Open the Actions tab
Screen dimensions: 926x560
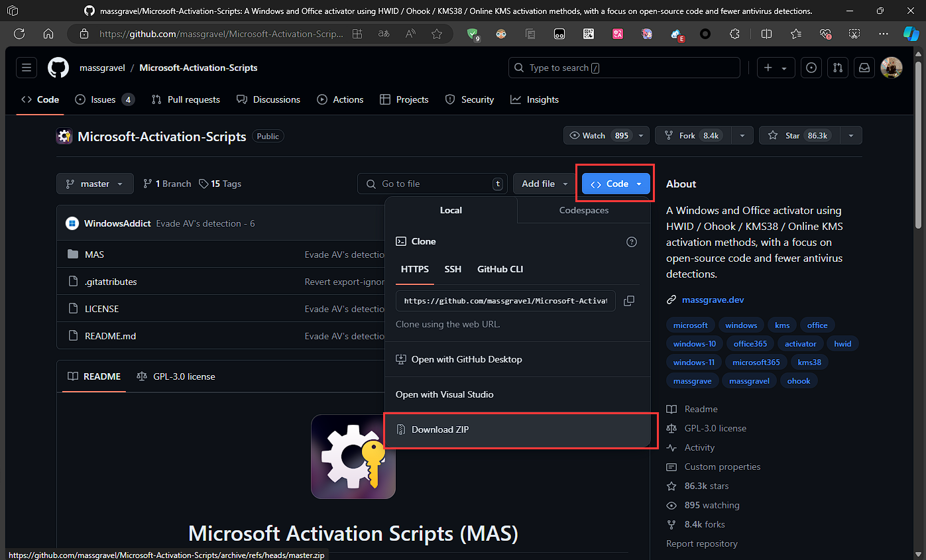pyautogui.click(x=340, y=99)
